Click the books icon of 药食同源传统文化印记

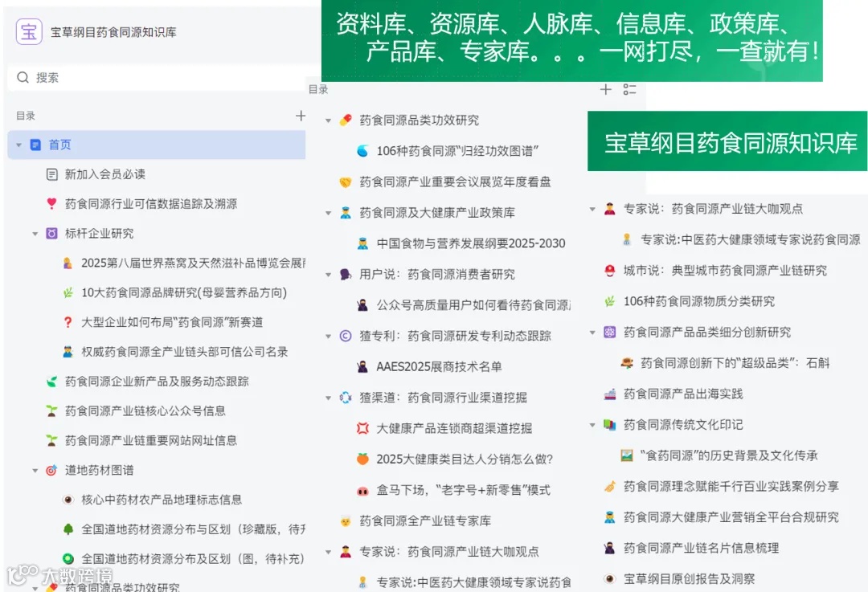(x=609, y=425)
